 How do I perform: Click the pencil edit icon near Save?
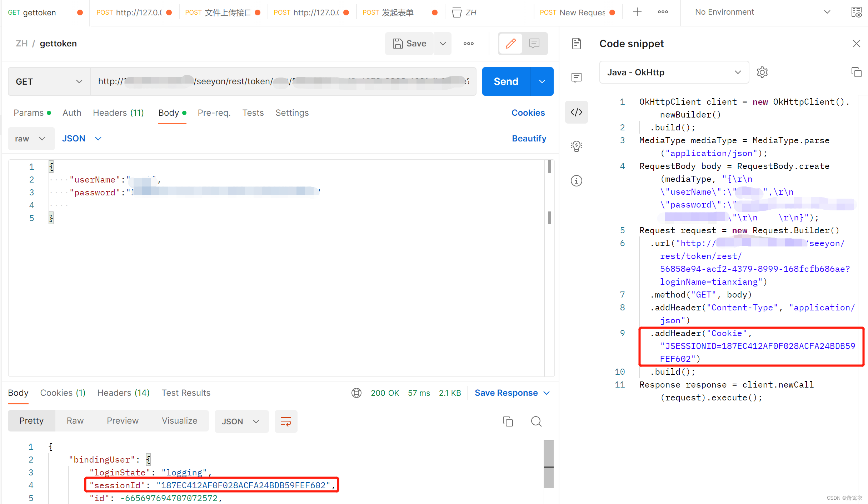(x=510, y=43)
